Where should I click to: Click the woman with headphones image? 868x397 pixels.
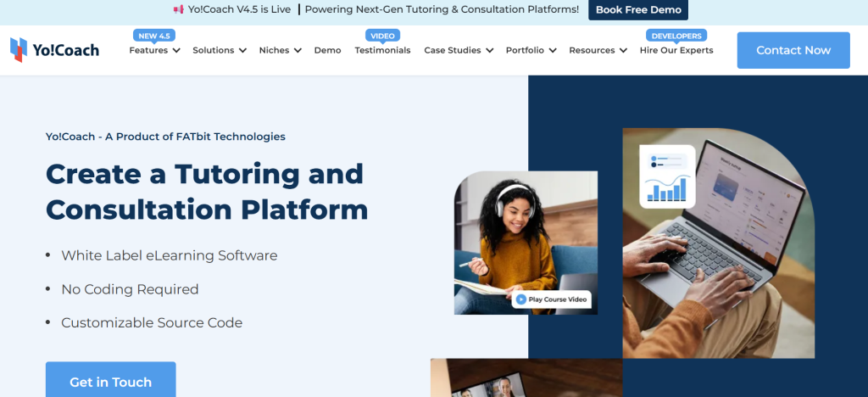click(526, 243)
